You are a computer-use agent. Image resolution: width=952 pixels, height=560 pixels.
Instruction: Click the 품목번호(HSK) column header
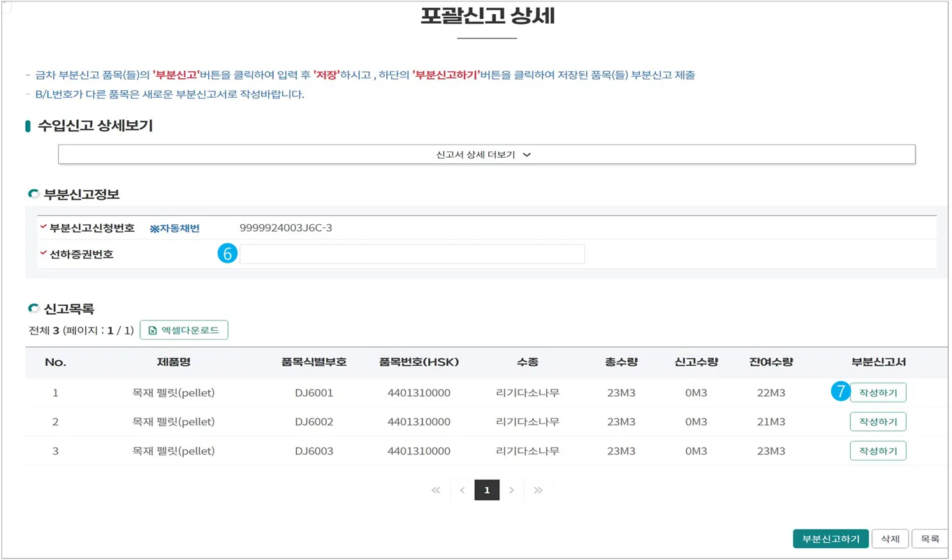pos(418,362)
